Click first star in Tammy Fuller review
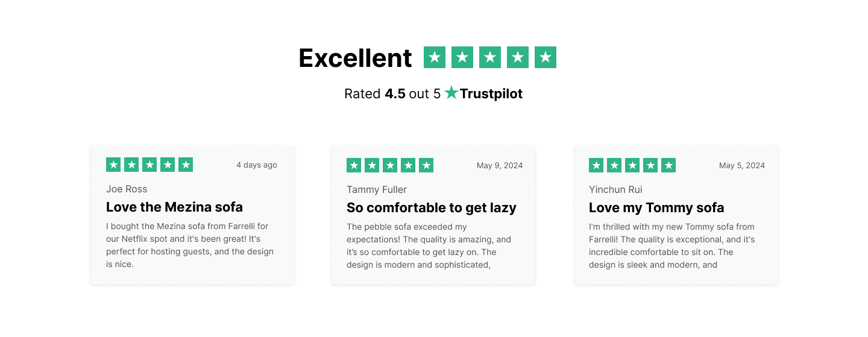This screenshot has width=868, height=337. point(354,165)
